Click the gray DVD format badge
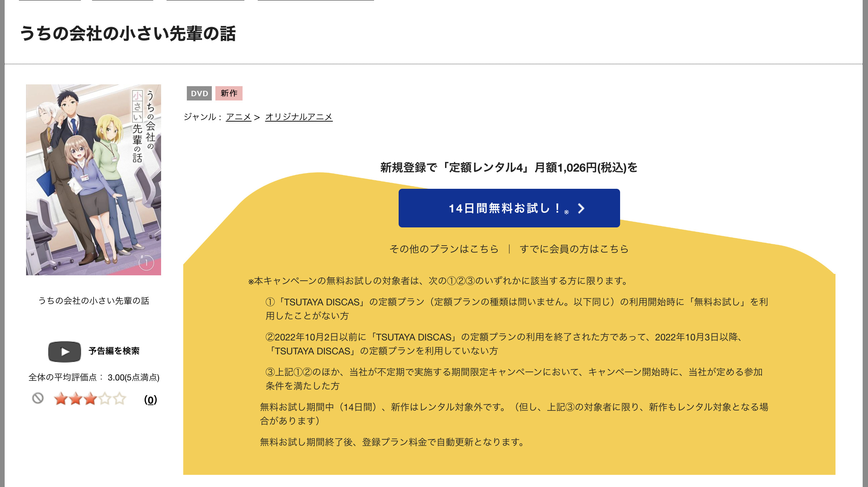This screenshot has height=487, width=868. [199, 94]
